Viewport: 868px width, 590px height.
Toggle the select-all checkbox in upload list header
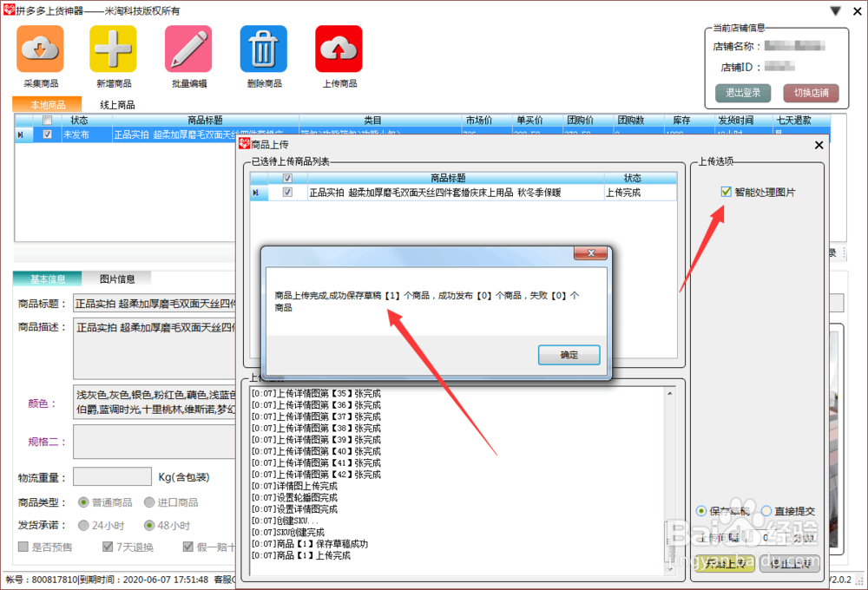(287, 178)
